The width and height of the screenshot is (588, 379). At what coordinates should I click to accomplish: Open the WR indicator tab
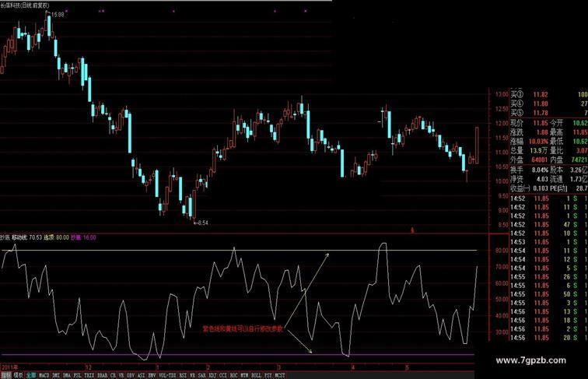click(x=192, y=375)
